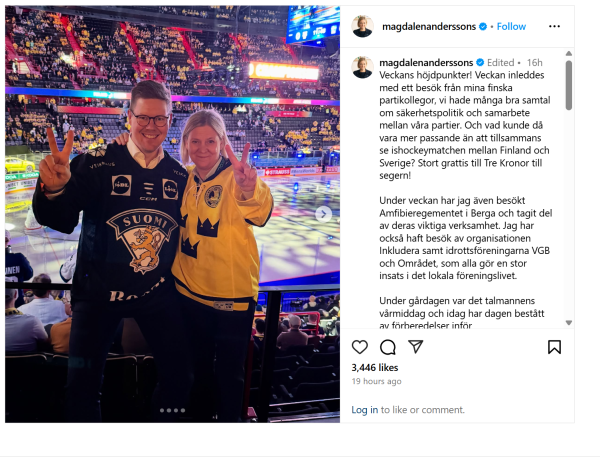The image size is (600, 457).
Task: Select the second carousel dot indicator
Action: 169,410
